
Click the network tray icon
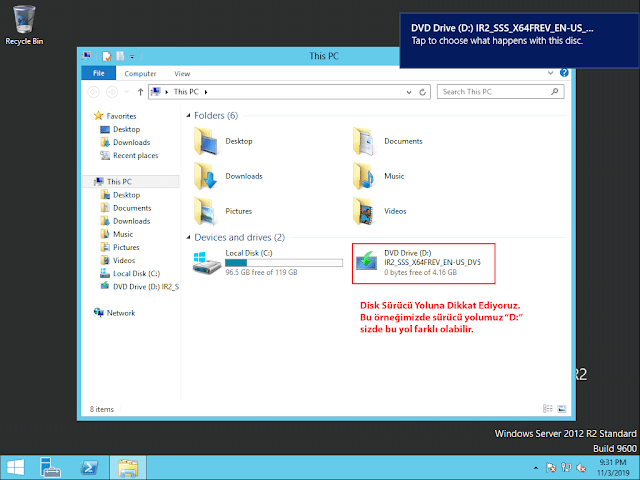[x=566, y=467]
